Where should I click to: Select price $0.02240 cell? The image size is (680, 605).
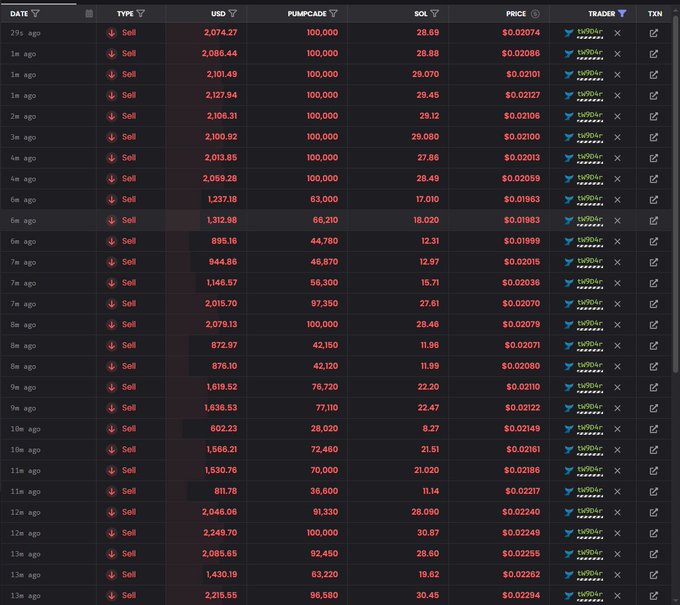click(x=521, y=512)
